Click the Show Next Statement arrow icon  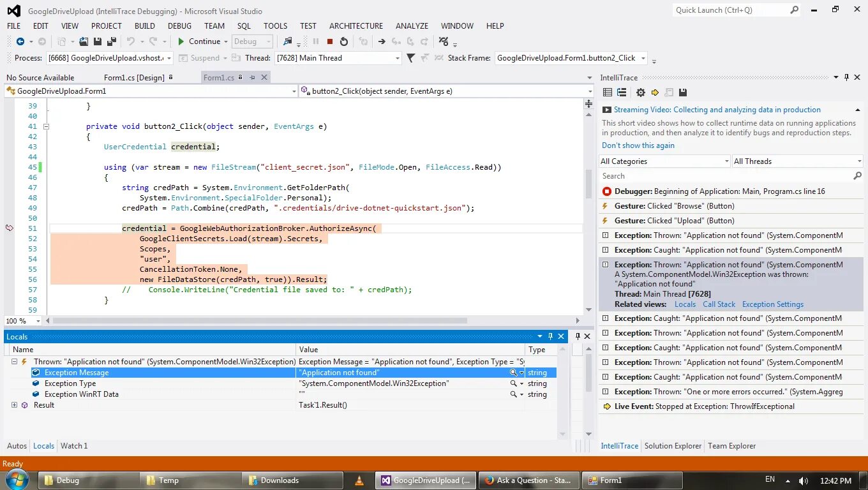[x=382, y=41]
